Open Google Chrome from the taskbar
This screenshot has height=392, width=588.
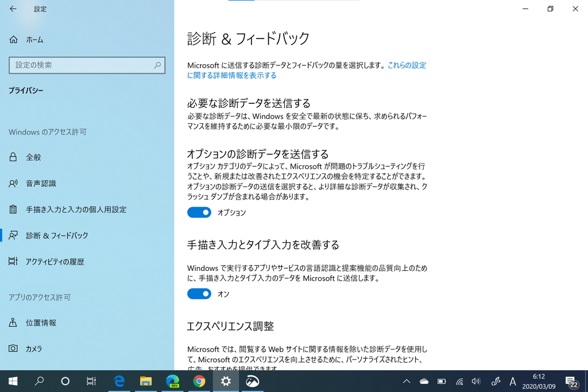[199, 381]
